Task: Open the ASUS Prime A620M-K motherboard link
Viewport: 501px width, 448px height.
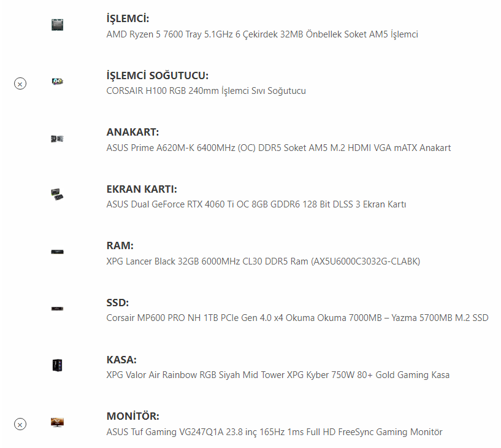Action: 278,148
